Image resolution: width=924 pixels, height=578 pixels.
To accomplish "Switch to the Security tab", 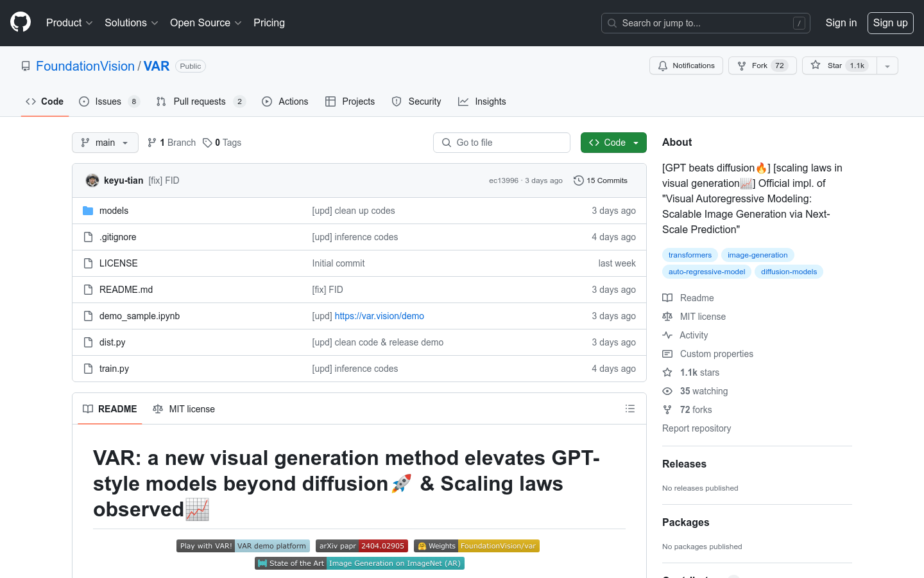I will (x=416, y=101).
